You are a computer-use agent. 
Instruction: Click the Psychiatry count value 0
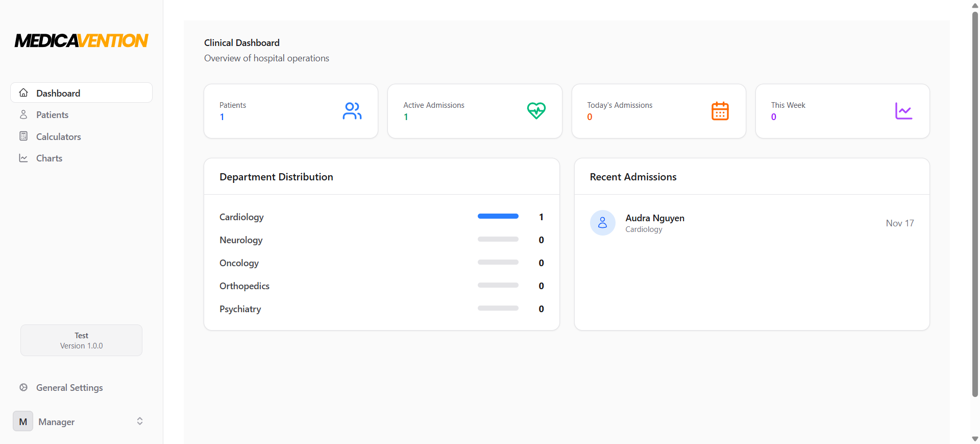click(541, 309)
